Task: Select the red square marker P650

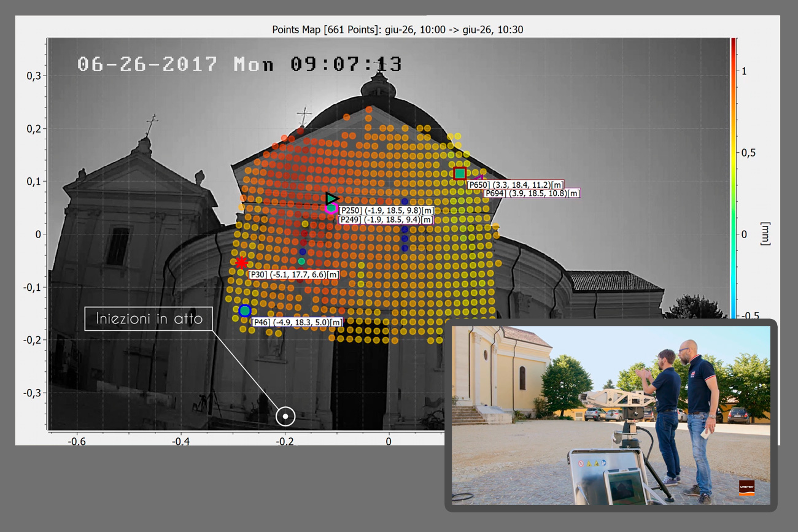Action: pyautogui.click(x=460, y=174)
